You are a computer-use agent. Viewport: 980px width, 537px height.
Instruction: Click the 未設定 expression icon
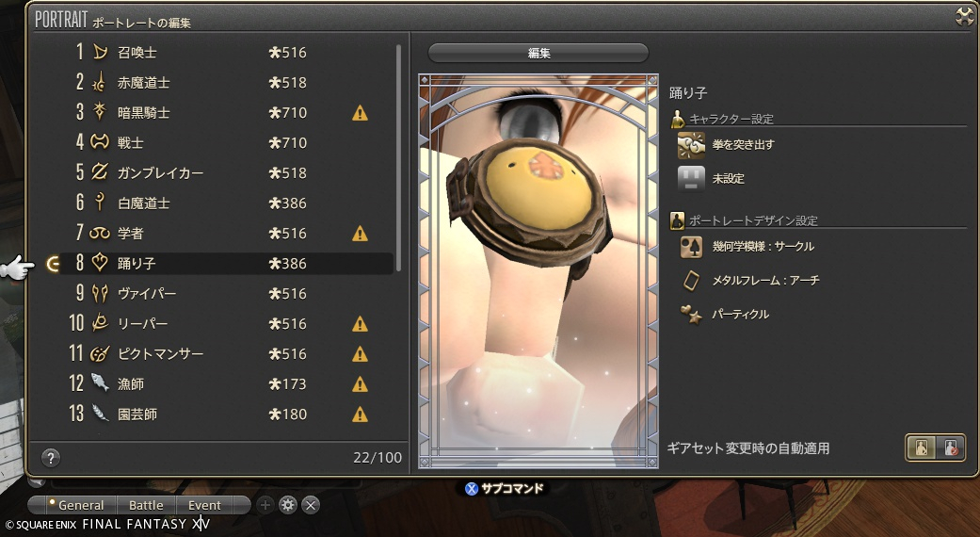tap(691, 179)
